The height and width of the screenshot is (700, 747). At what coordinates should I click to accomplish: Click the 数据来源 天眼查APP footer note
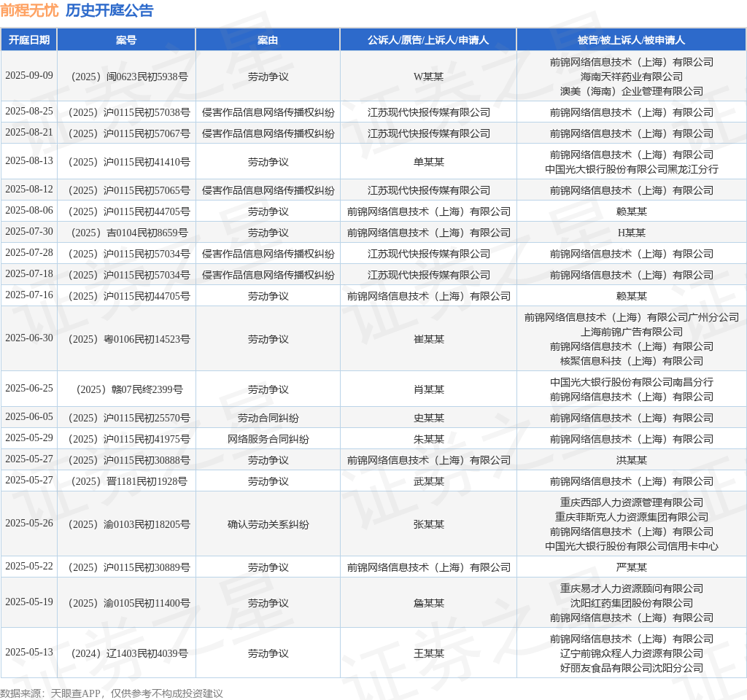111,693
